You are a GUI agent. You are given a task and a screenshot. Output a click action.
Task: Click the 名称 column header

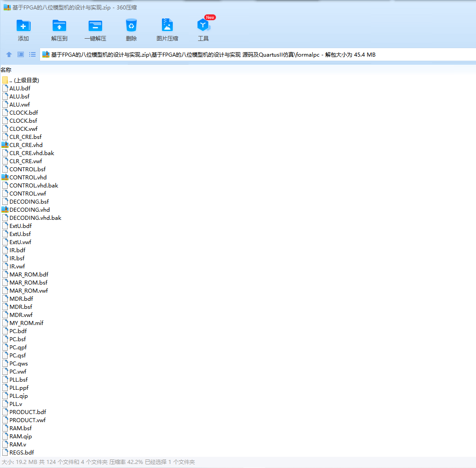6,70
